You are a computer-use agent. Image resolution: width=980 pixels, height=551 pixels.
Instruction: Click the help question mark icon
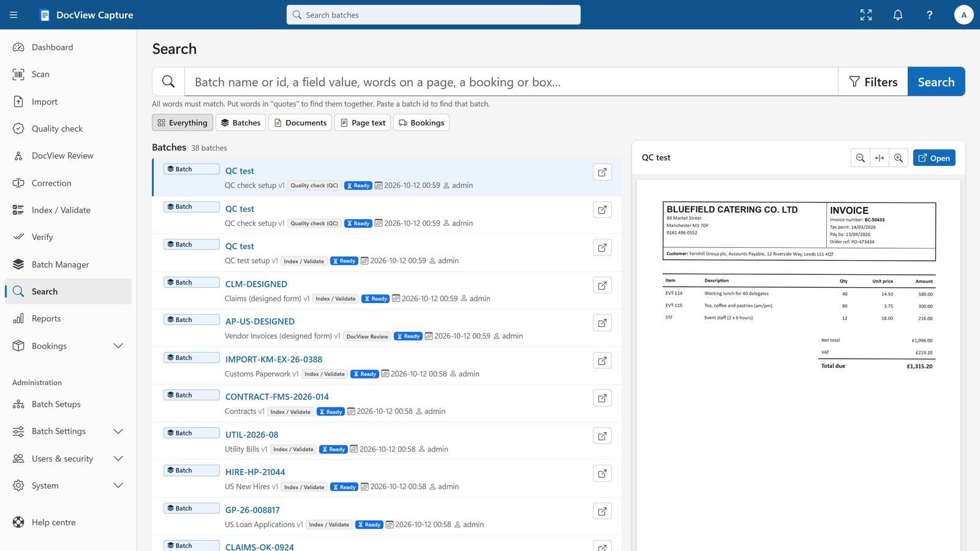tap(930, 15)
